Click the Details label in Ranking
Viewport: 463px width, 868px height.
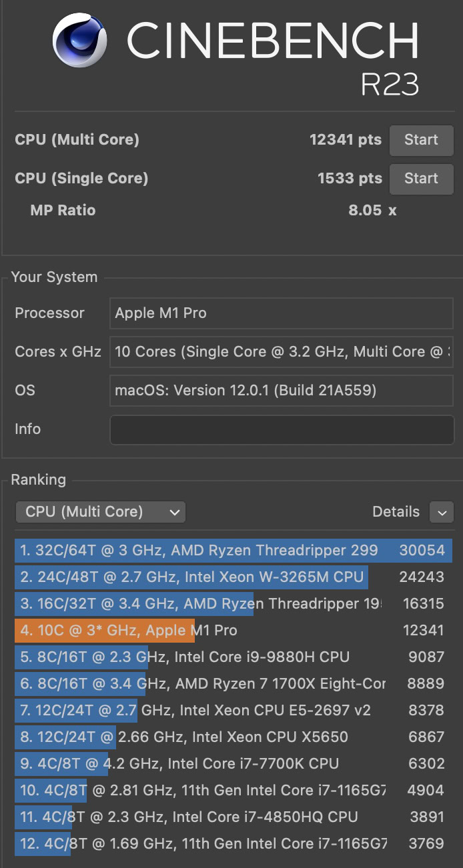(x=396, y=512)
